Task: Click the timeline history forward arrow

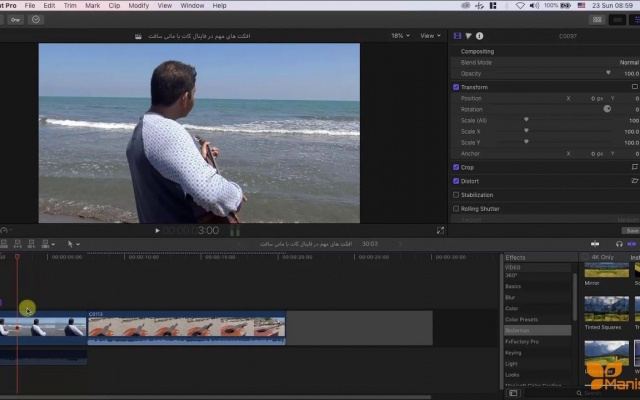Action: point(400,244)
